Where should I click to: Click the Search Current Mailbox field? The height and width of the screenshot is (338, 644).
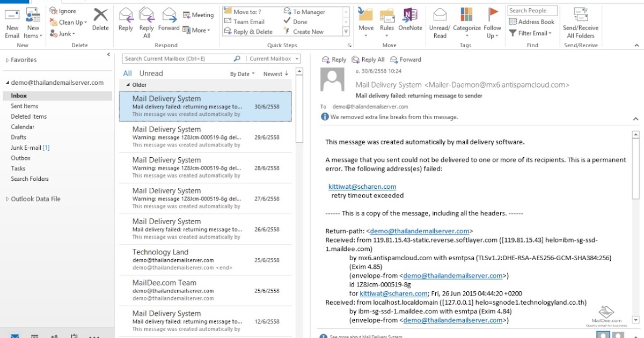178,59
